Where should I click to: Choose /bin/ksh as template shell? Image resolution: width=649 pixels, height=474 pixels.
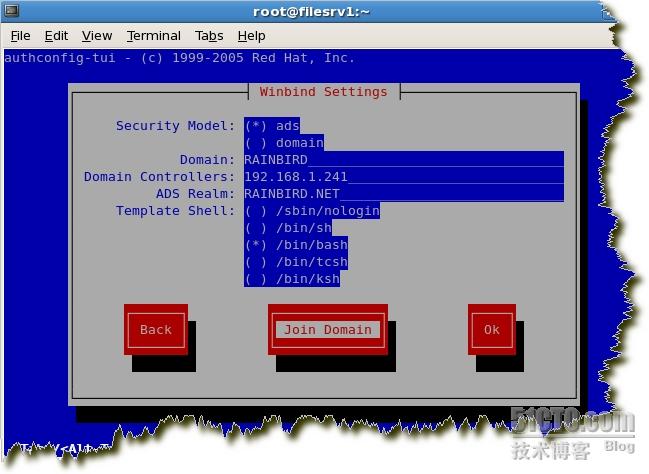292,279
